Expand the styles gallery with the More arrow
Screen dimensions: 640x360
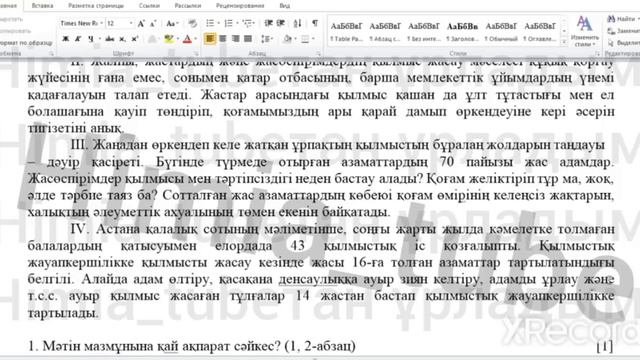pyautogui.click(x=564, y=42)
